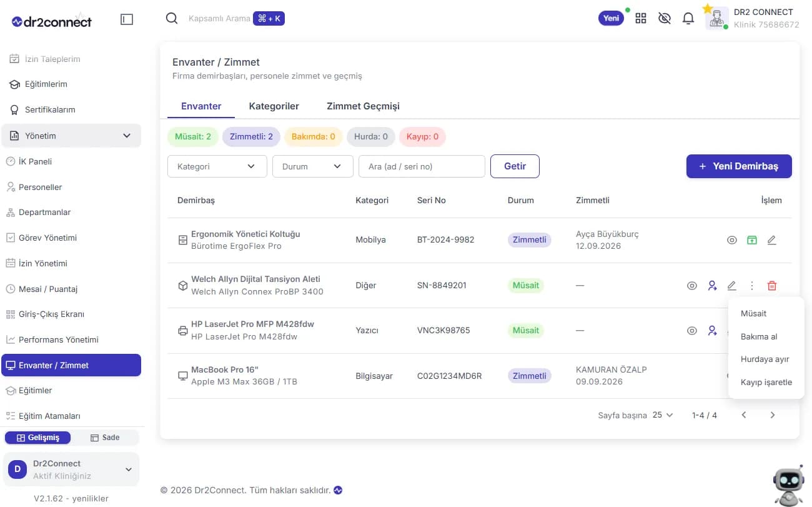Delete the Welch Allyn Dijital Tansiyon Aleti
The width and height of the screenshot is (812, 507).
pos(772,286)
